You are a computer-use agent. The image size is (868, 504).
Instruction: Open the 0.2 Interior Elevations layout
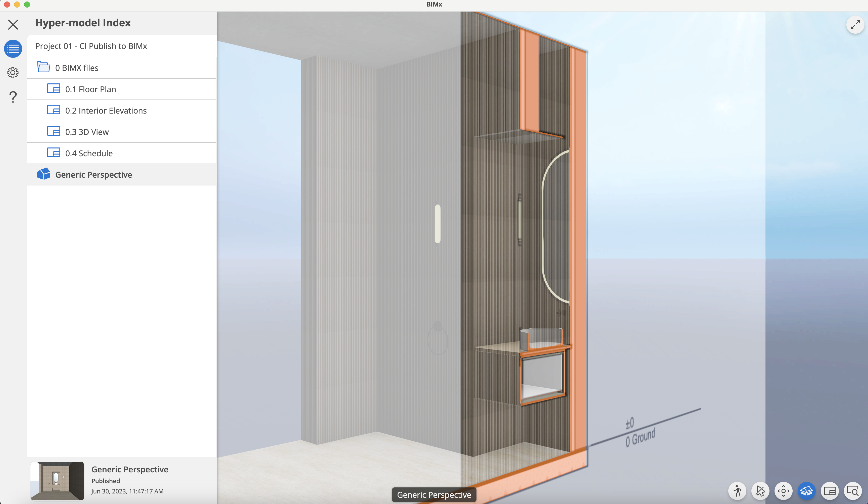(x=122, y=111)
